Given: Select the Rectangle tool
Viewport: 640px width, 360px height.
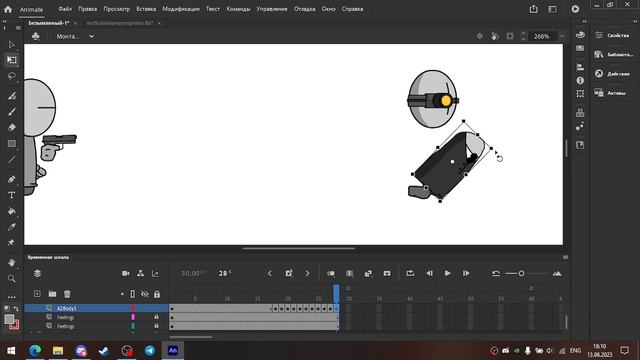Looking at the screenshot, I should coord(11,144).
